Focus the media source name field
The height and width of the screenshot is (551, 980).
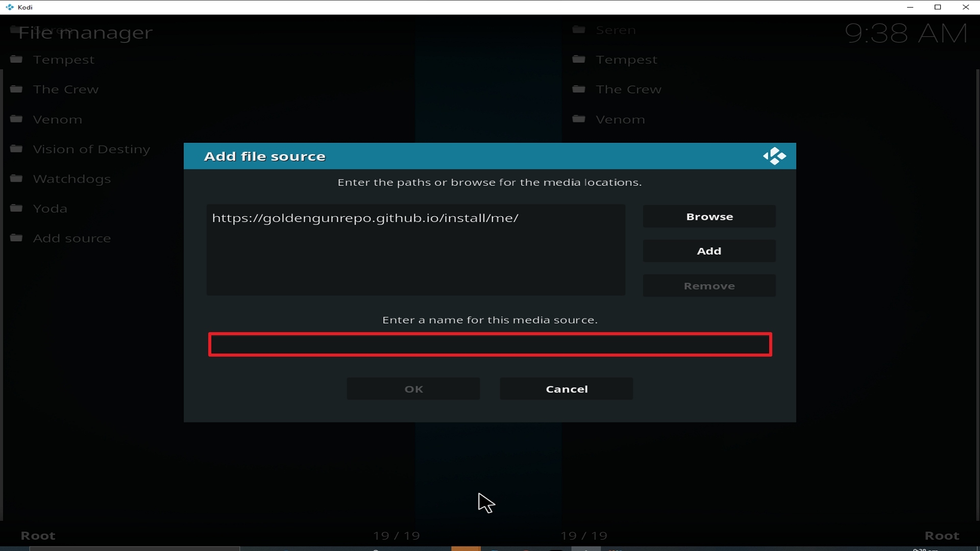pos(490,344)
